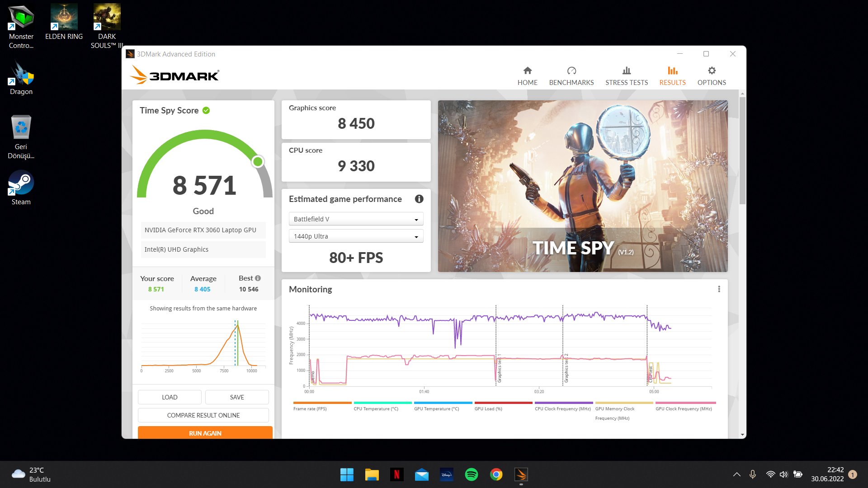Viewport: 868px width, 488px height.
Task: Go to STRESS TESTS section
Action: click(626, 76)
